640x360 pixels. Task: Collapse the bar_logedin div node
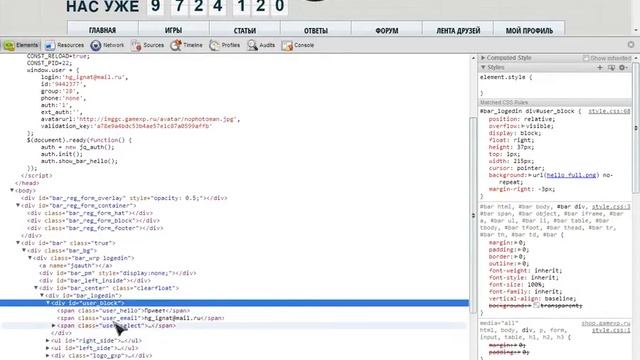point(42,295)
